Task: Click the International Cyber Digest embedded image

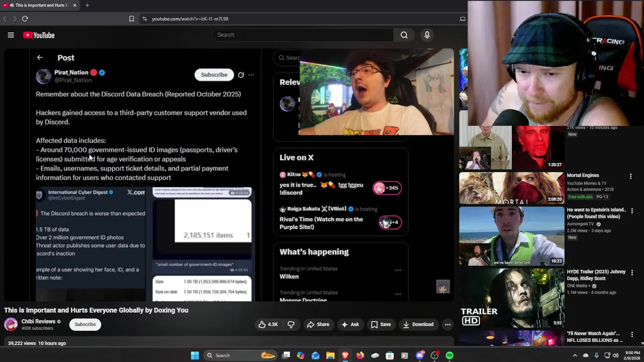Action: (x=91, y=244)
